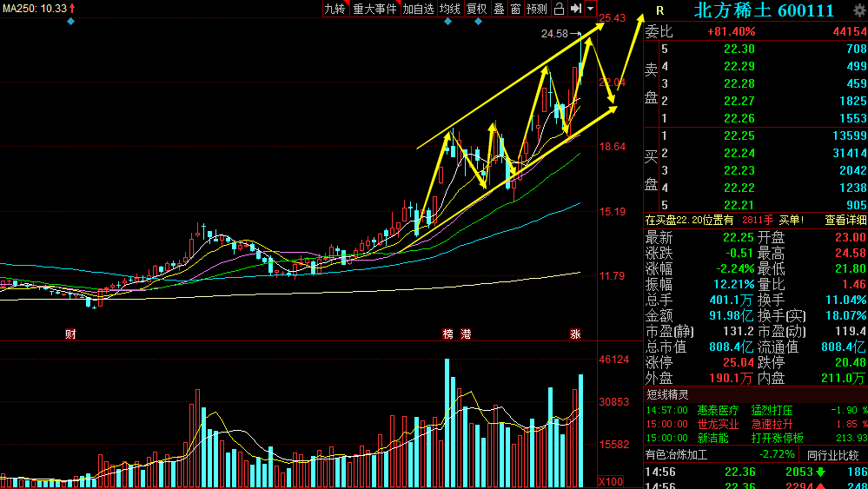Select buy level 1 price 22.25
The image size is (868, 489).
point(739,135)
